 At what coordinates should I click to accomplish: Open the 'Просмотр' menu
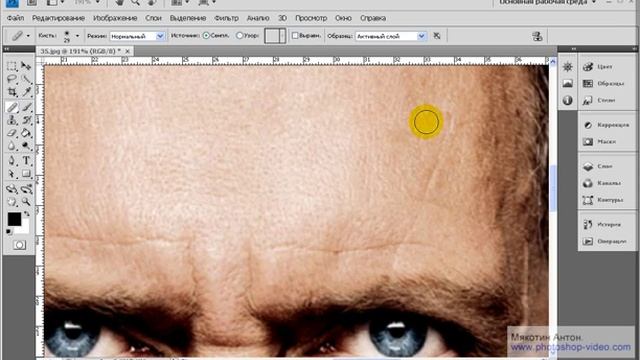(x=311, y=18)
